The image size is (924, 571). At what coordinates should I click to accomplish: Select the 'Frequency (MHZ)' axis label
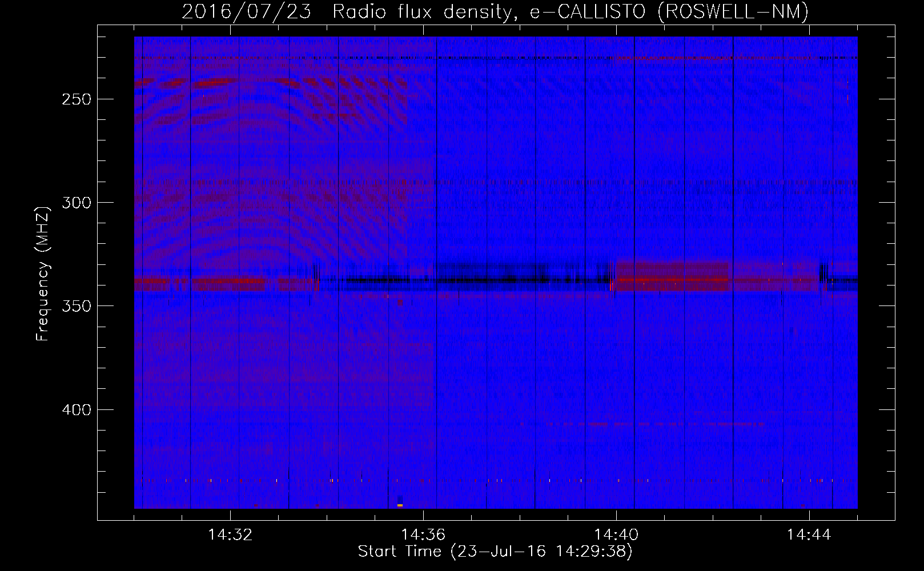[x=43, y=274]
